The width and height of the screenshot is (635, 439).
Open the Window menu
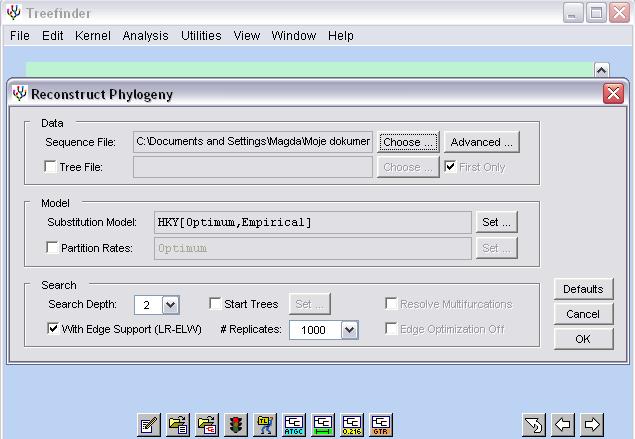[x=294, y=36]
